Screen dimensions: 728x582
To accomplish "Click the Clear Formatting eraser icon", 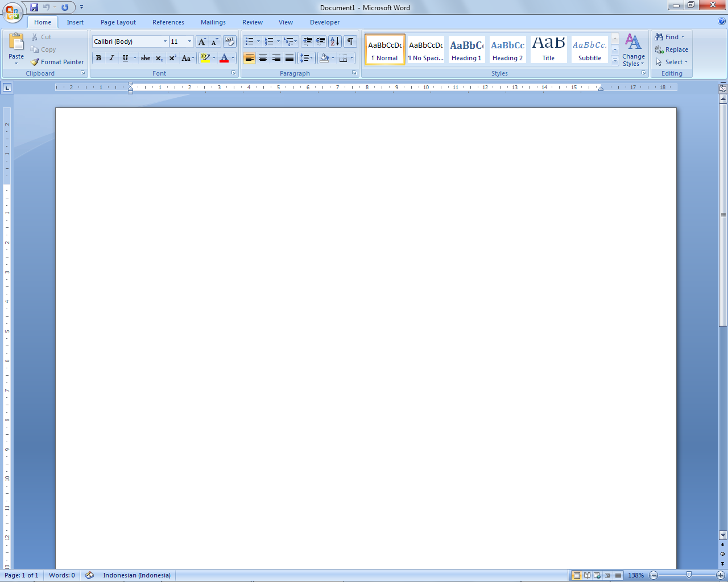I will click(230, 41).
